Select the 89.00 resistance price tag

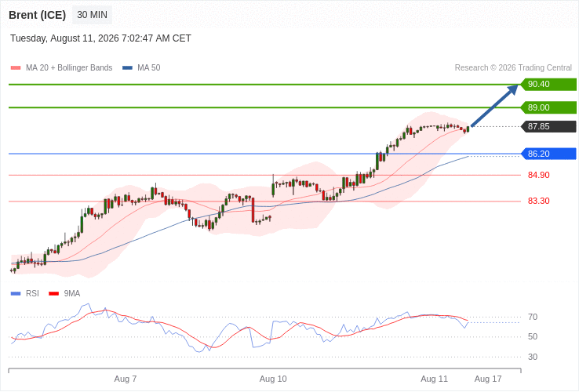click(548, 107)
